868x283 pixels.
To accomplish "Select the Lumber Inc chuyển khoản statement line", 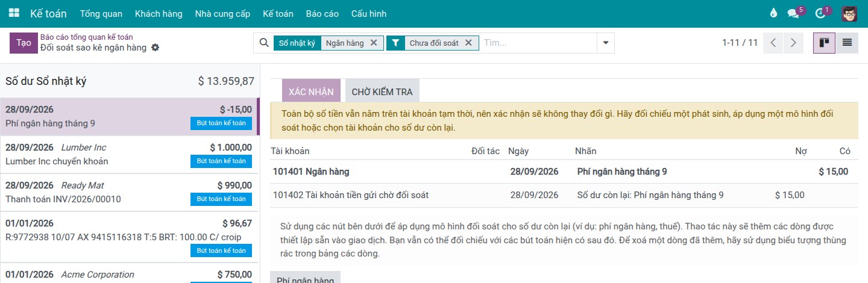I will coord(129,155).
